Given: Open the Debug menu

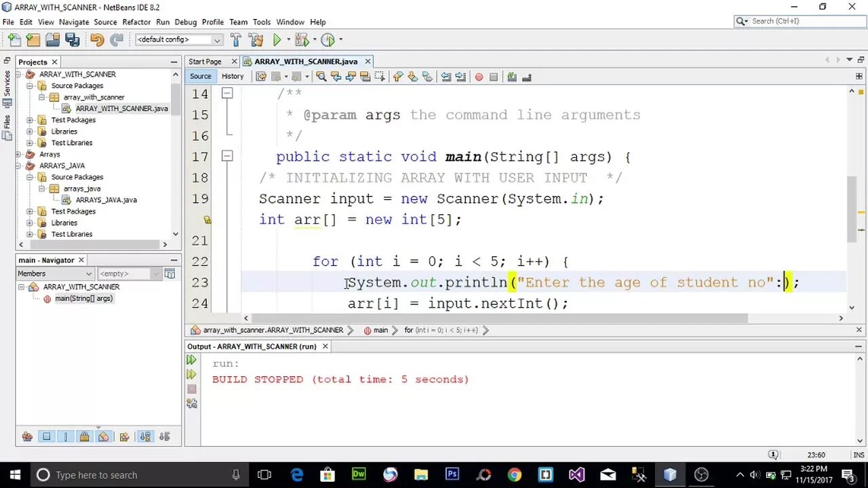Looking at the screenshot, I should click(186, 22).
